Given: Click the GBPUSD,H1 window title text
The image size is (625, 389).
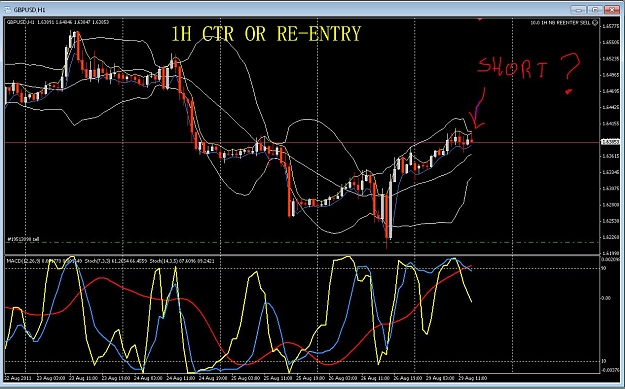Looking at the screenshot, I should pyautogui.click(x=29, y=10).
